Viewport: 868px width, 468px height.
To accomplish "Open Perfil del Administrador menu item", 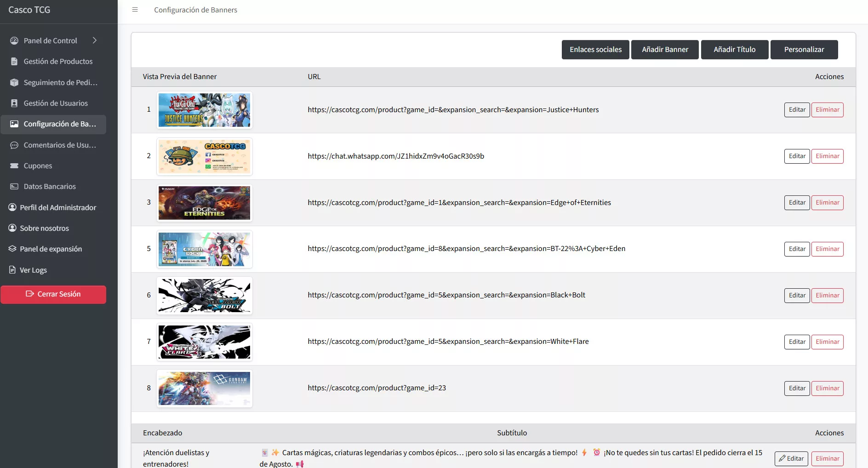I will (x=57, y=208).
